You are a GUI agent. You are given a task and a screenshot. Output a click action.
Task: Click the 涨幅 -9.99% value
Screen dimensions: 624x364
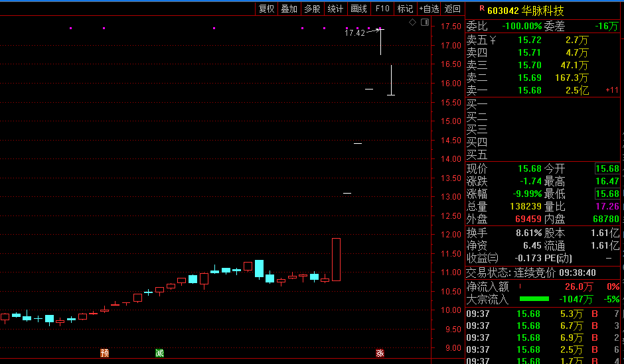click(527, 194)
